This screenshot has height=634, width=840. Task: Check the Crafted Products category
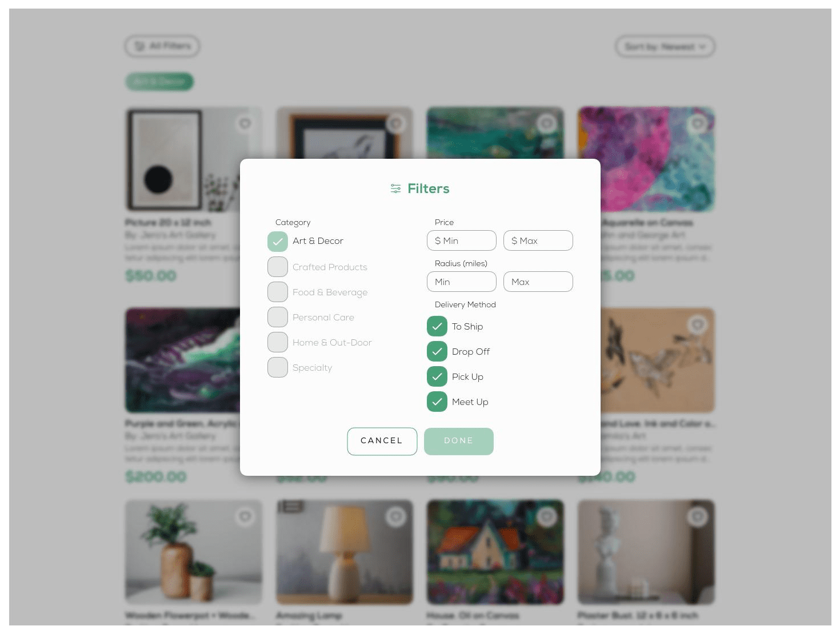pyautogui.click(x=278, y=267)
